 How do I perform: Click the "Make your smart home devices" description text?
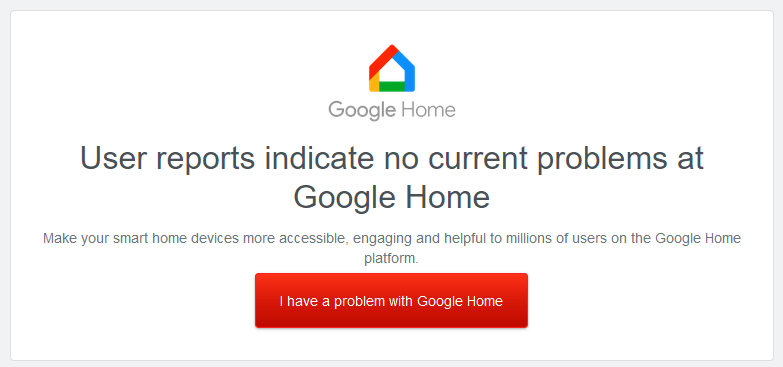coord(392,248)
